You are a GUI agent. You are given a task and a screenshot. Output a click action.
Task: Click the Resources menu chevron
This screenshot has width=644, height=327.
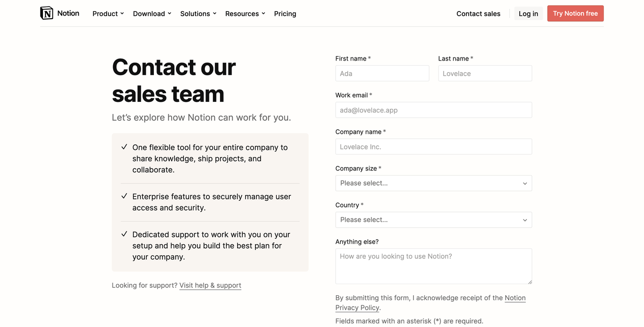[x=263, y=14]
